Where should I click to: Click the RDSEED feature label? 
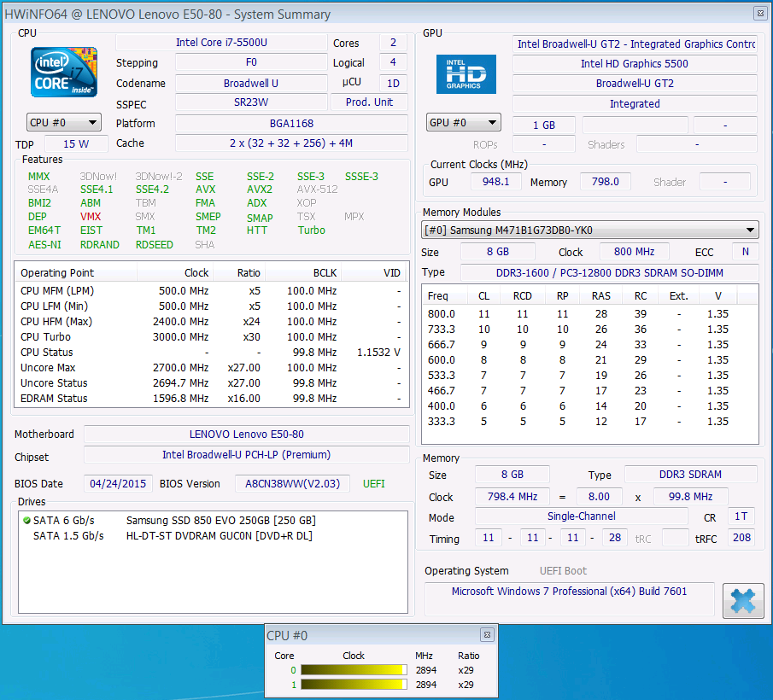(x=155, y=244)
